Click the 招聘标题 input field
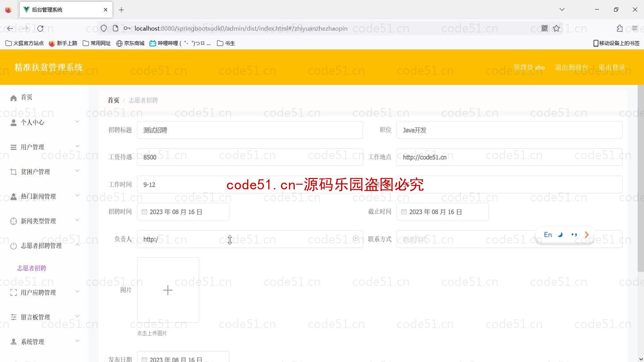This screenshot has height=362, width=644. tap(250, 130)
